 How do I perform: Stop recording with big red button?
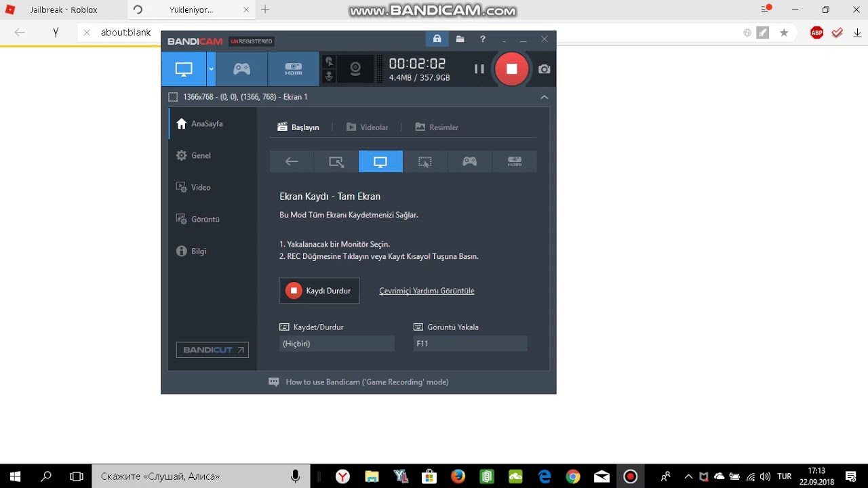[511, 68]
